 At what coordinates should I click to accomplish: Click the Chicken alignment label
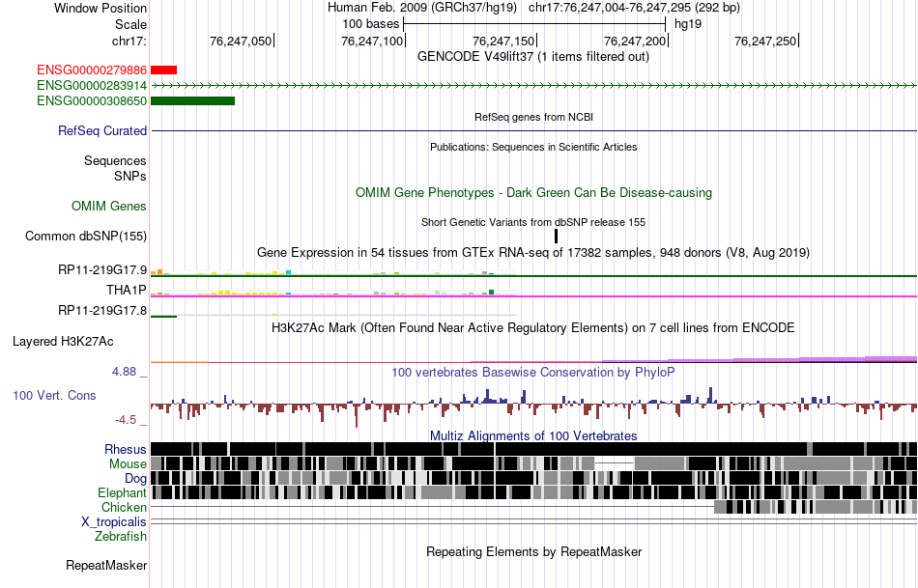[x=124, y=507]
